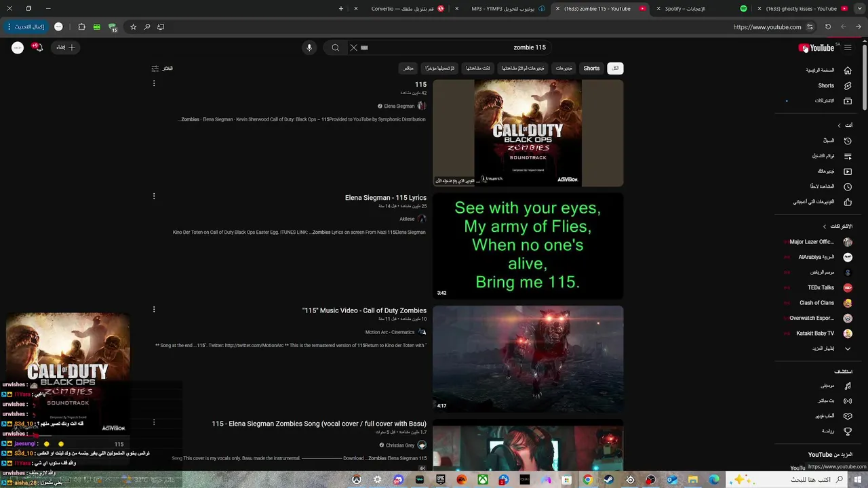Run the search with the magnifier icon
Screen dimensions: 868x488
pyautogui.click(x=335, y=47)
